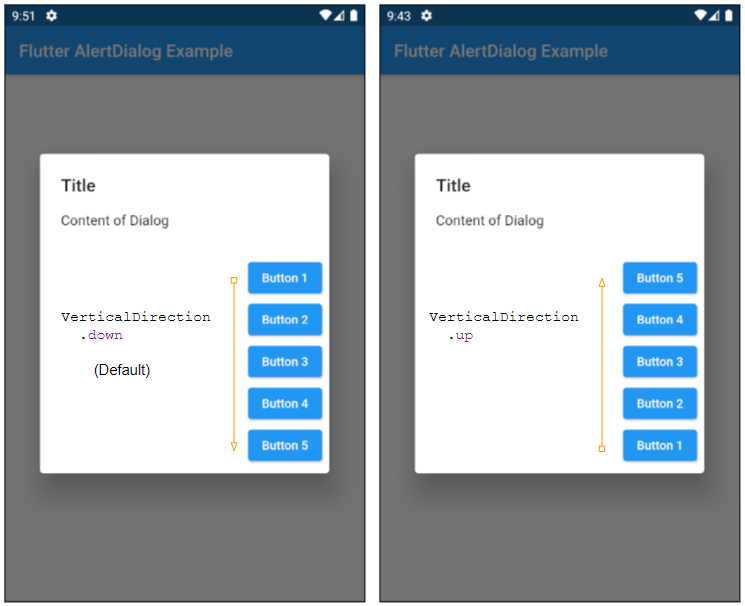
Task: Tap the Wi-Fi icon on left phone
Action: pos(325,15)
